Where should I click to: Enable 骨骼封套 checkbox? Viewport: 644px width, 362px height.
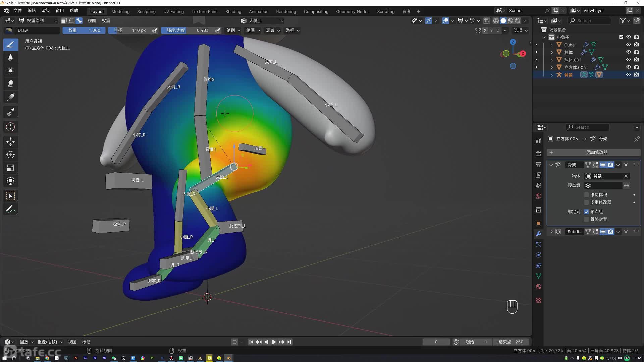(x=586, y=219)
